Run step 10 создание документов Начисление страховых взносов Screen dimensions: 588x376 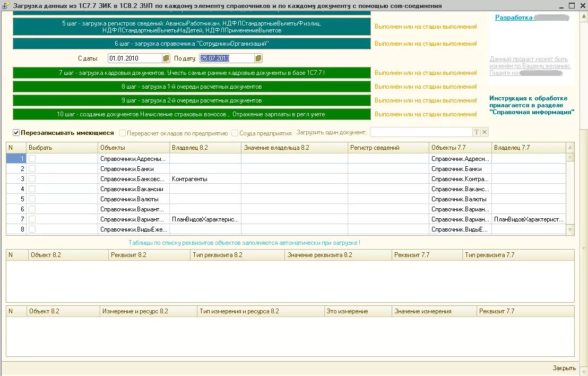click(192, 114)
